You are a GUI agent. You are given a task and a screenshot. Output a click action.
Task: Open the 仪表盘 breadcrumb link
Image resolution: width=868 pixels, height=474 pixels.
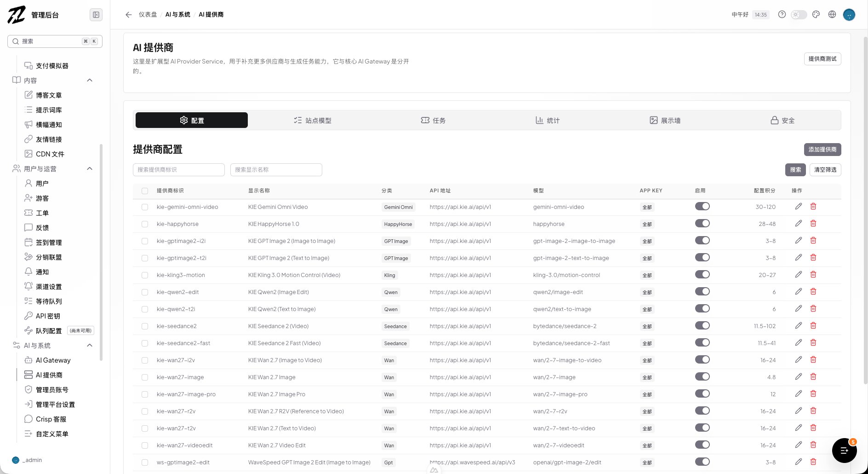tap(148, 15)
